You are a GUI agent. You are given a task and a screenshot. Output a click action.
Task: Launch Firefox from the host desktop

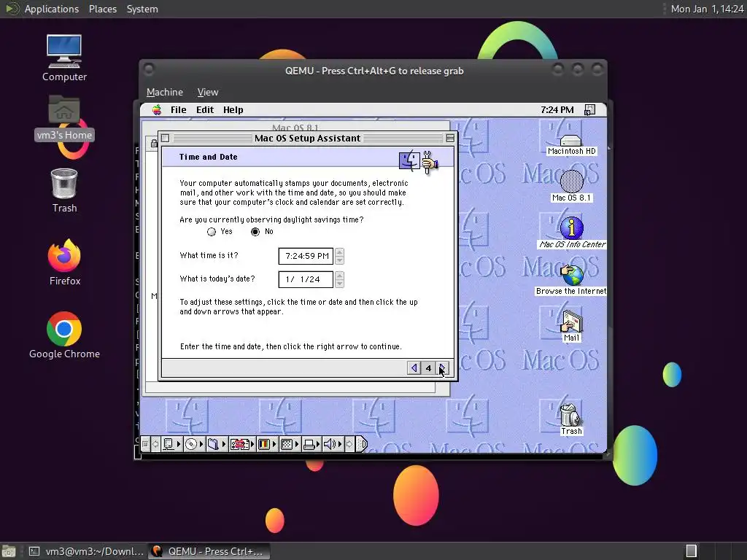[64, 262]
